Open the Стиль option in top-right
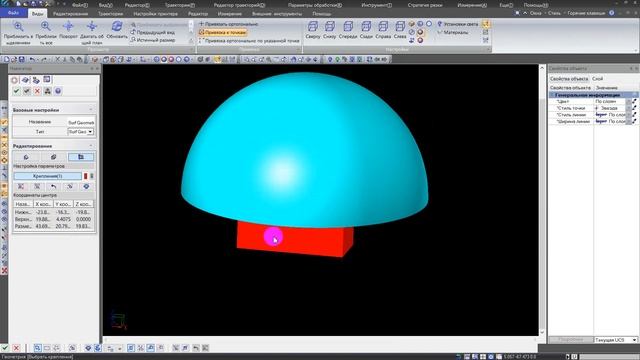Viewport: 640px width, 360px height. coord(554,13)
